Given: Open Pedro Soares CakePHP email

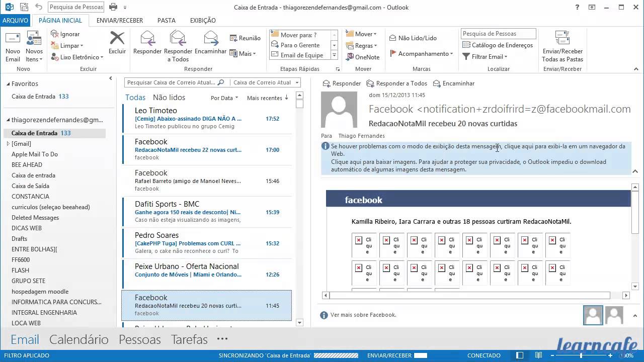Looking at the screenshot, I should click(207, 243).
